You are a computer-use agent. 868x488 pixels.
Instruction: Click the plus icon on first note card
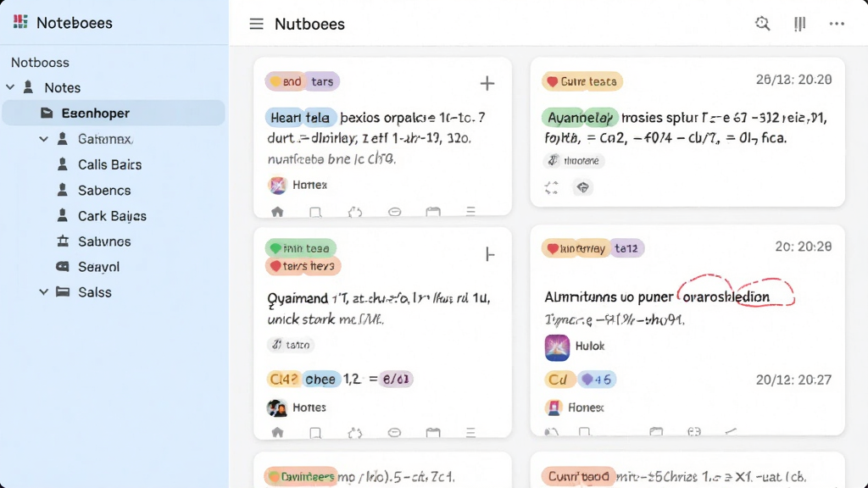487,84
